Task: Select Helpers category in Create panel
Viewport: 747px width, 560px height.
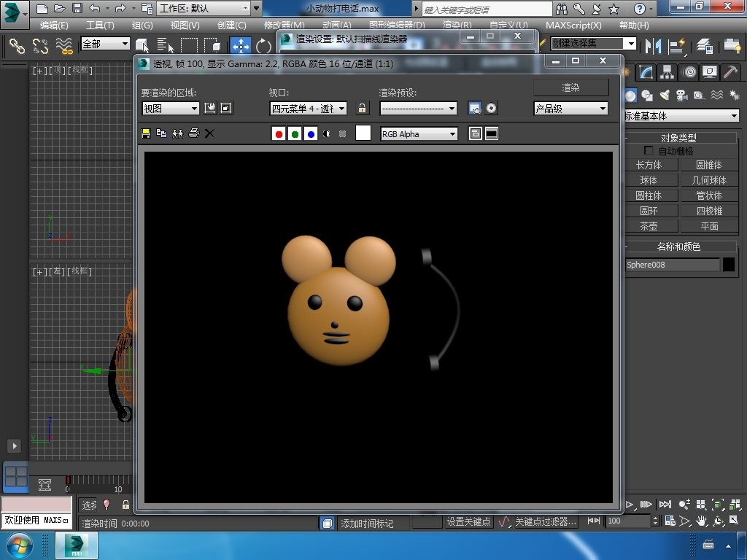Action: 699,96
